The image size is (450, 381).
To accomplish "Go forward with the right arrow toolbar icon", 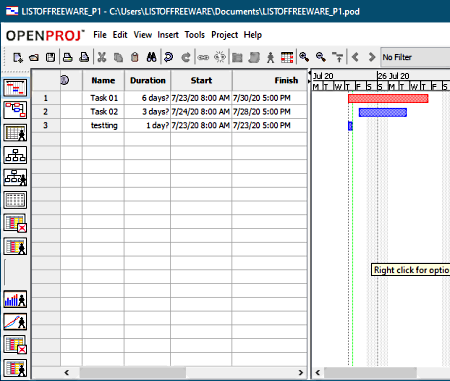I will click(x=372, y=57).
